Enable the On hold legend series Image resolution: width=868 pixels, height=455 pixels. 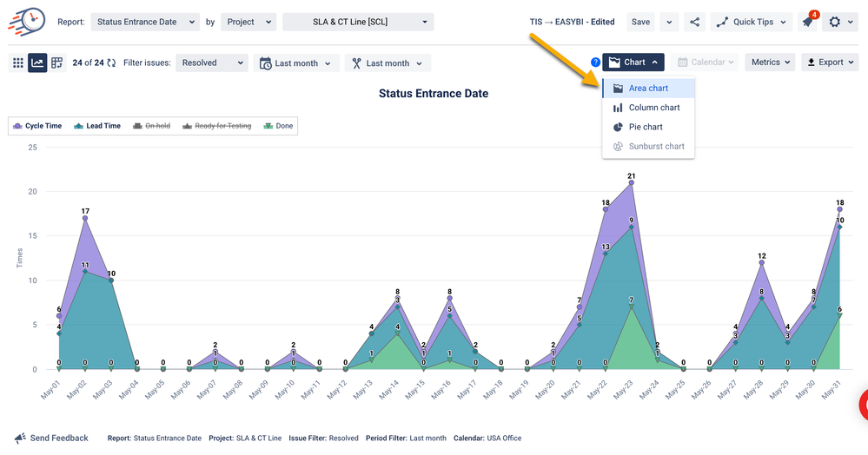pyautogui.click(x=151, y=126)
